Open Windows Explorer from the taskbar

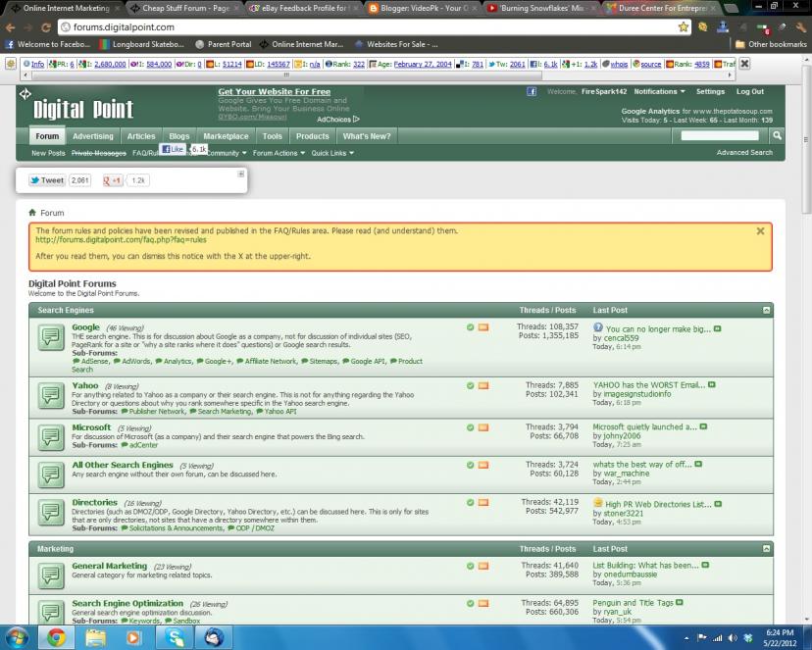[95, 637]
